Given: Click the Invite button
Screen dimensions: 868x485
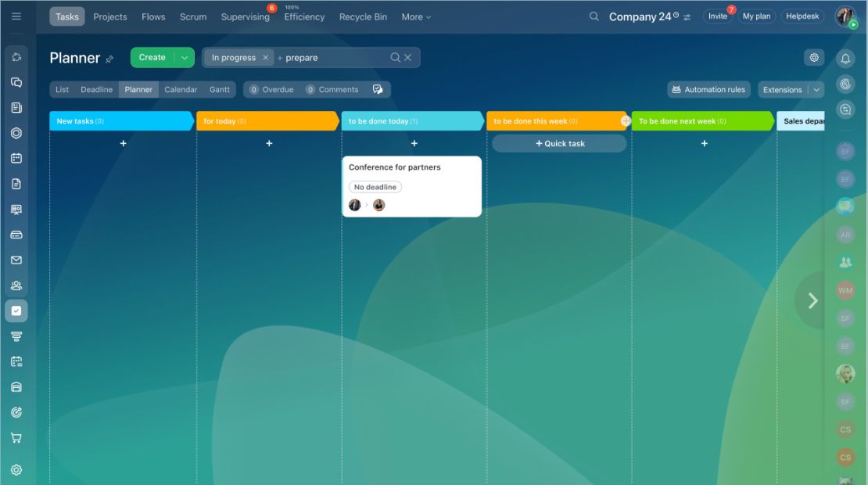Looking at the screenshot, I should tap(718, 16).
